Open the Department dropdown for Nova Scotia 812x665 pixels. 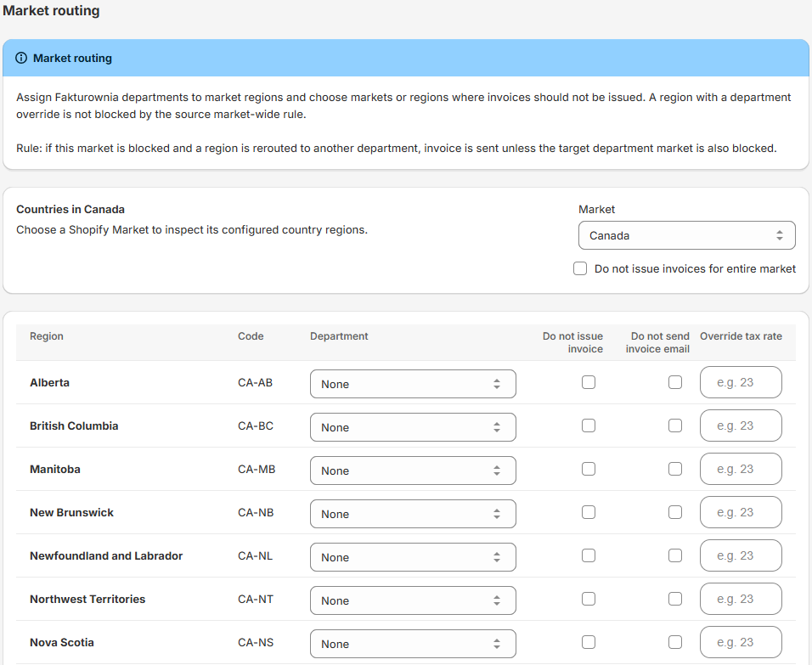[413, 644]
